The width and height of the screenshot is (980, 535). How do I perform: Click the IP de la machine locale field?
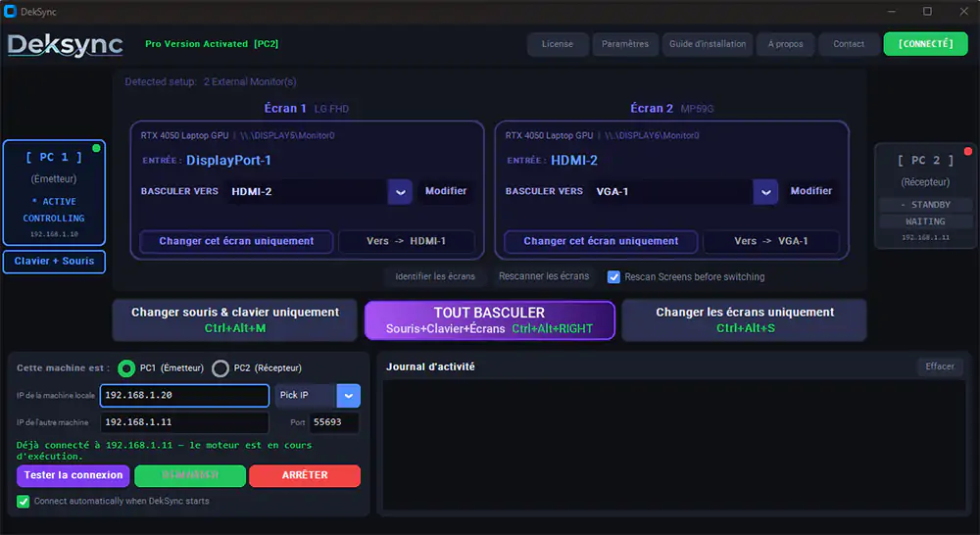(x=184, y=396)
